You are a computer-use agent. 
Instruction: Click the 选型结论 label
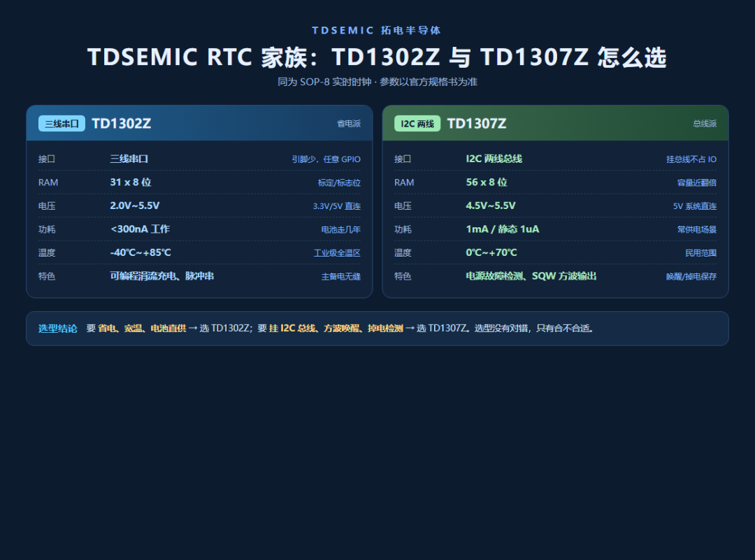pyautogui.click(x=58, y=329)
